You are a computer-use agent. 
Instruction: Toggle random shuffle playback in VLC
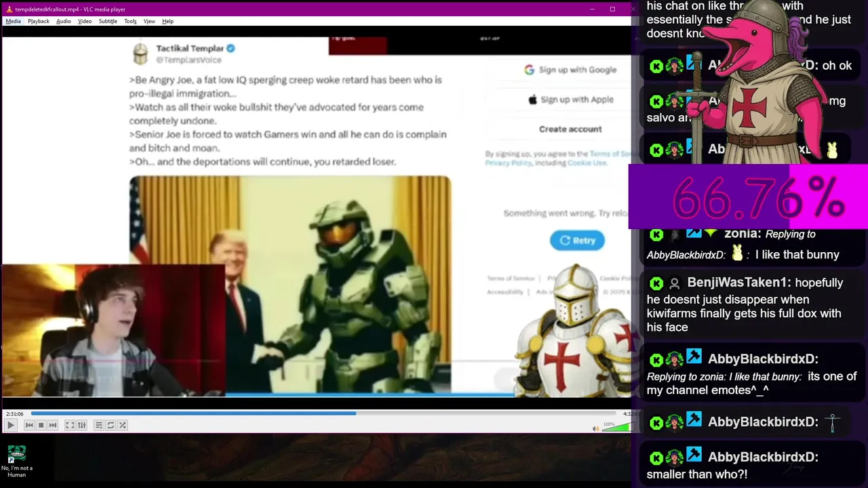coord(123,425)
